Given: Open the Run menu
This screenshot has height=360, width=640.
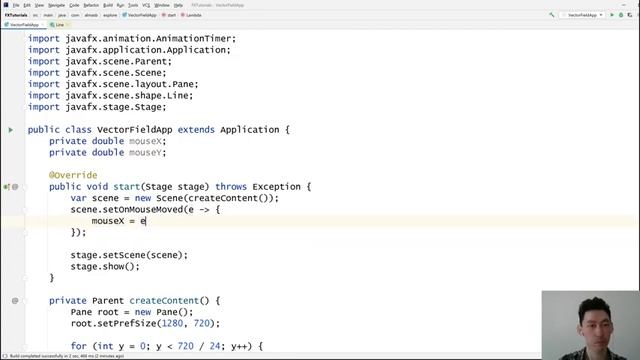Looking at the screenshot, I should 120,5.
